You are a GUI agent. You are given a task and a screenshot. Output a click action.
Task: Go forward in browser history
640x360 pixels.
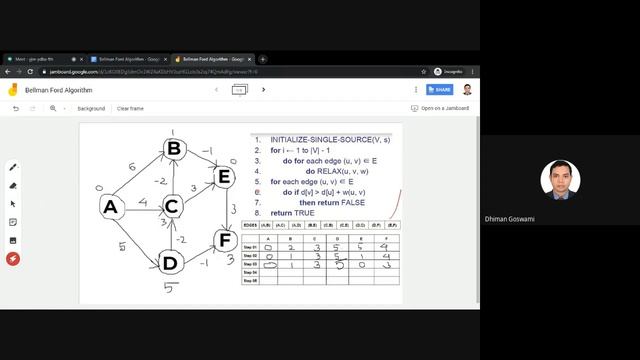19,72
